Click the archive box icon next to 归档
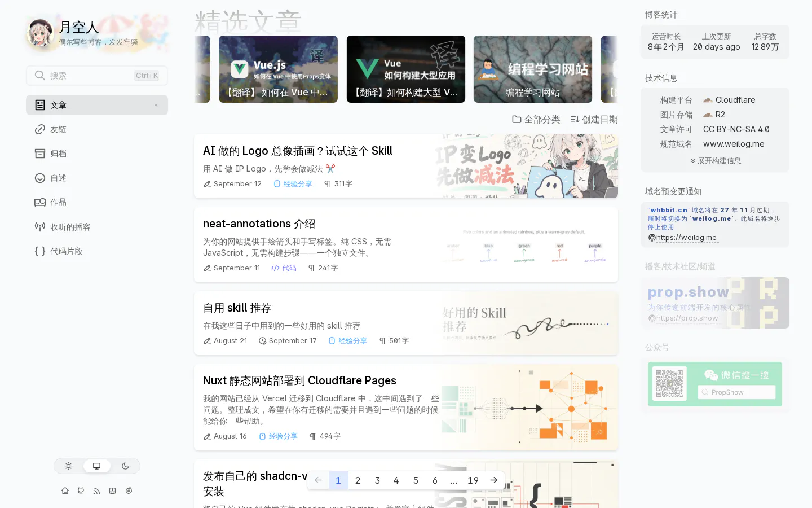Image resolution: width=812 pixels, height=508 pixels. 40,154
